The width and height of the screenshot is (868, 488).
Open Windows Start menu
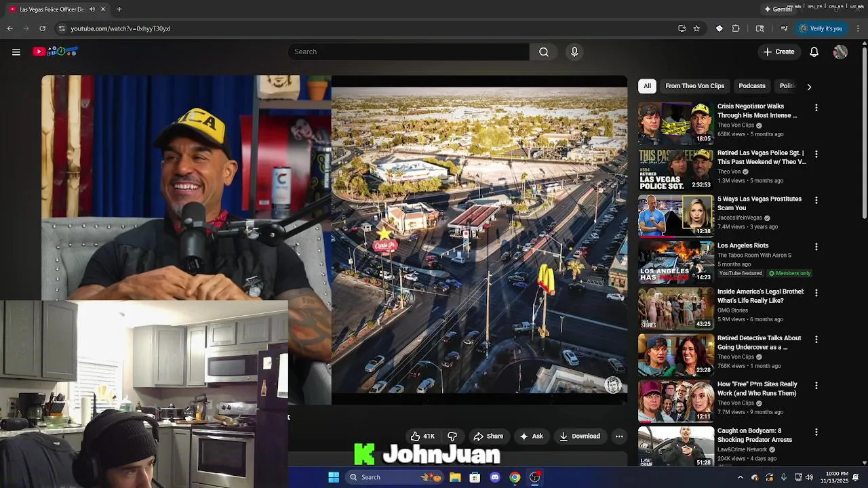(334, 477)
